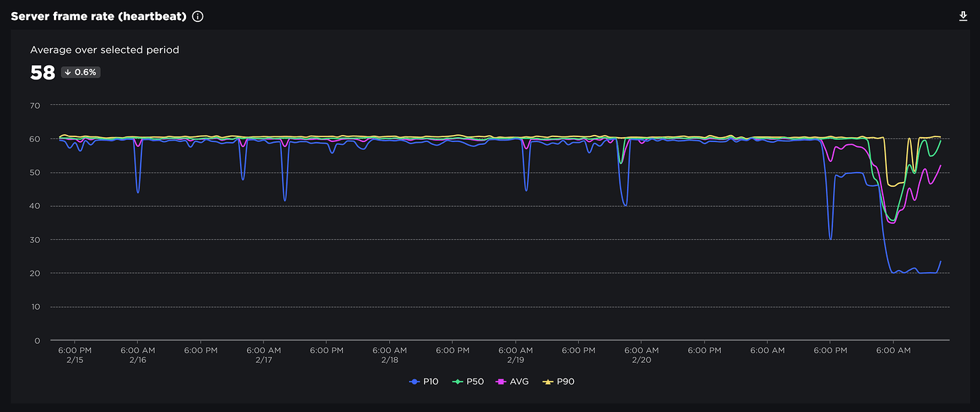Click the down 0.6% change badge
This screenshot has height=412, width=980.
(81, 72)
